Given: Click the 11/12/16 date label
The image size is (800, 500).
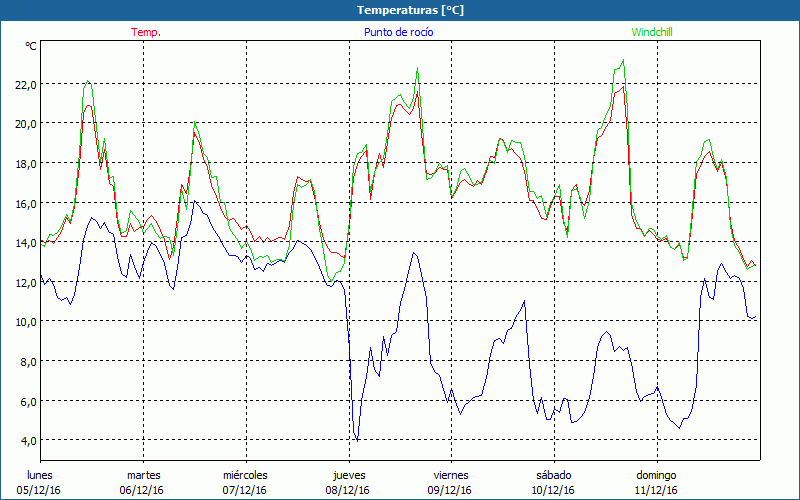Looking at the screenshot, I should [656, 490].
